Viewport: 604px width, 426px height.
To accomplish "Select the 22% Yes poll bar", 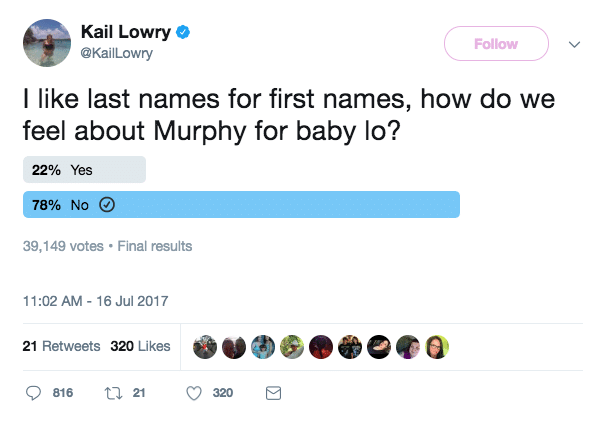I will (x=84, y=169).
